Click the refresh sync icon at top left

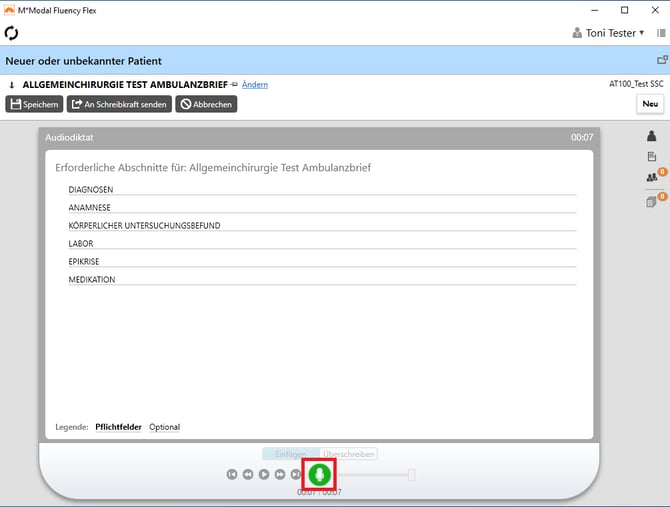pos(12,33)
